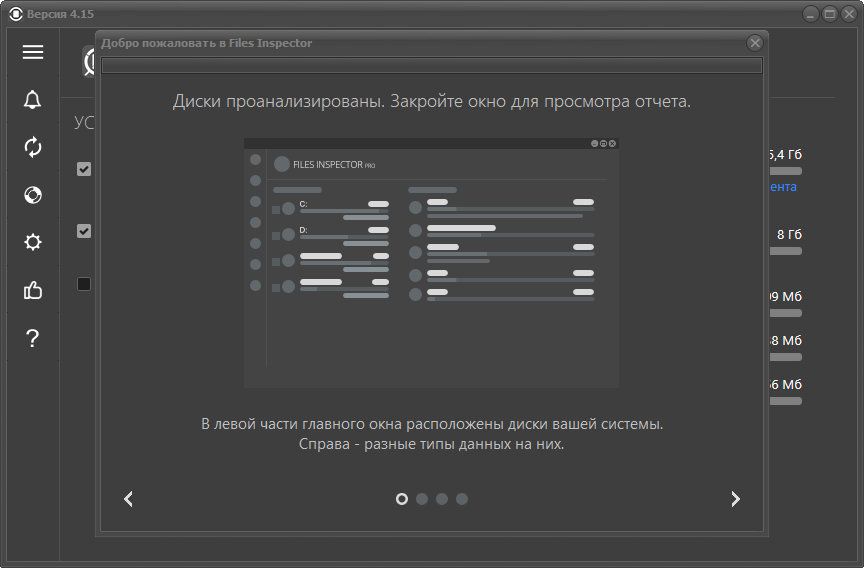
Task: Click the analysis progress bar in dialog
Action: pos(432,66)
